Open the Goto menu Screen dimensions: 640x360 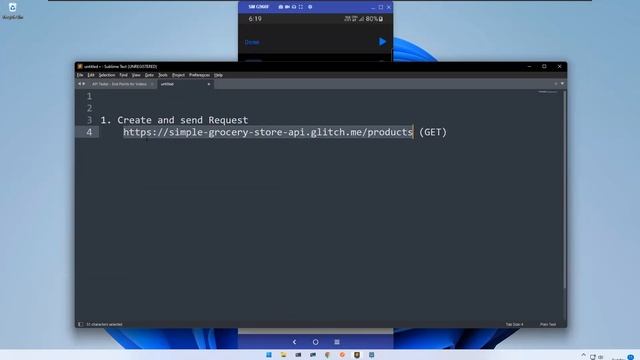coord(149,75)
